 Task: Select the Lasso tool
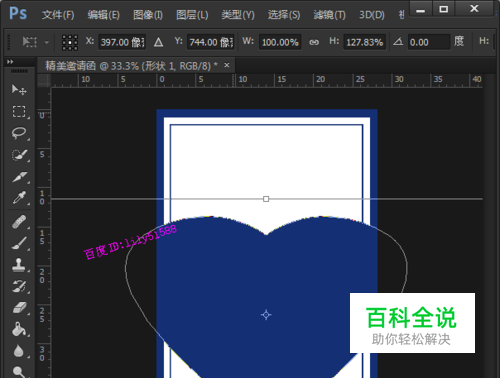19,133
